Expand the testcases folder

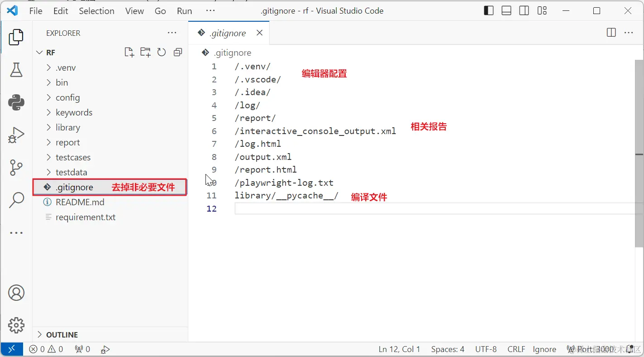[x=73, y=157]
